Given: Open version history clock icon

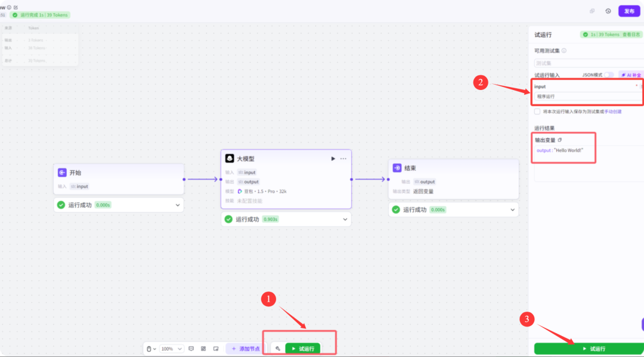Looking at the screenshot, I should [x=608, y=11].
